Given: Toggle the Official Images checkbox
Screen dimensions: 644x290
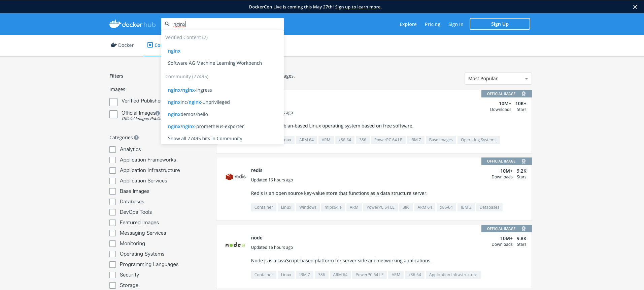Looking at the screenshot, I should pos(113,114).
